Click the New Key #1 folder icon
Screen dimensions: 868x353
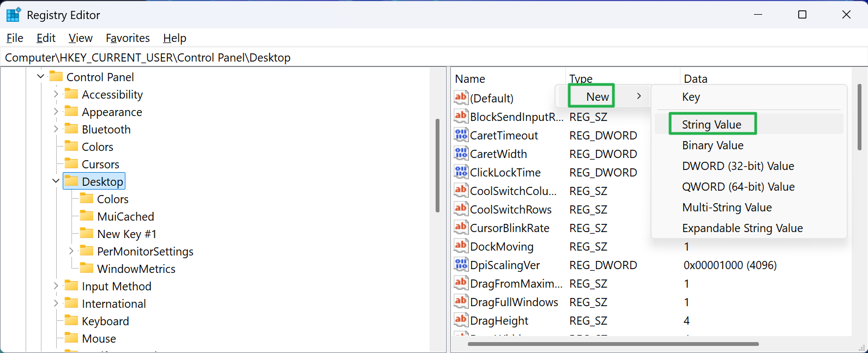(x=87, y=233)
